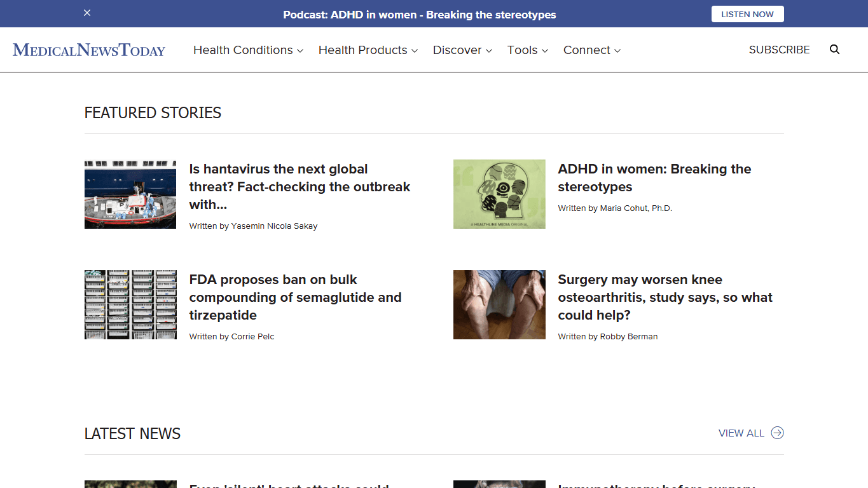Viewport: 868px width, 488px height.
Task: Expand the Health Products menu
Action: [368, 50]
